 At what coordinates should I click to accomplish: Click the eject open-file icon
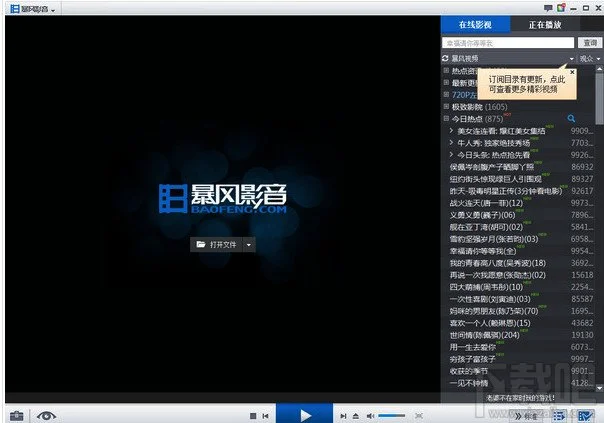coord(356,416)
